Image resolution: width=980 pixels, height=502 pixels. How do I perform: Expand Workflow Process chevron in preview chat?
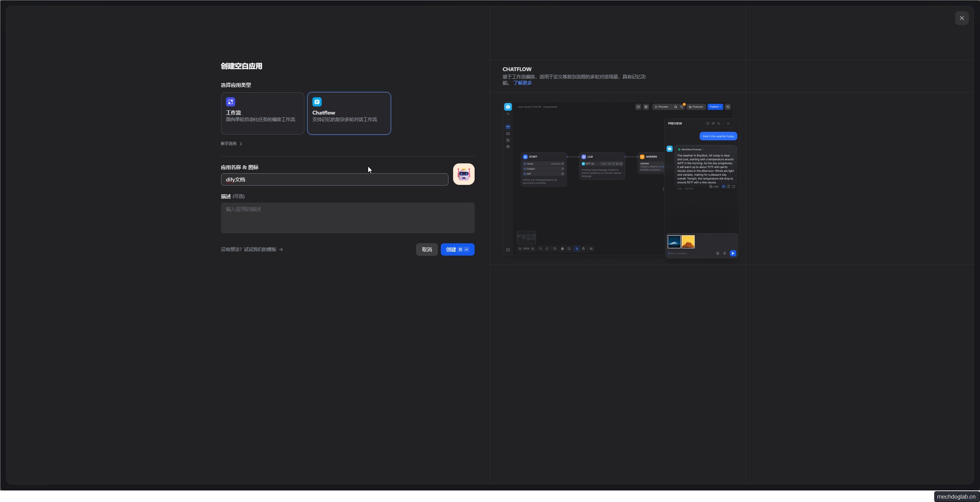[x=704, y=150]
